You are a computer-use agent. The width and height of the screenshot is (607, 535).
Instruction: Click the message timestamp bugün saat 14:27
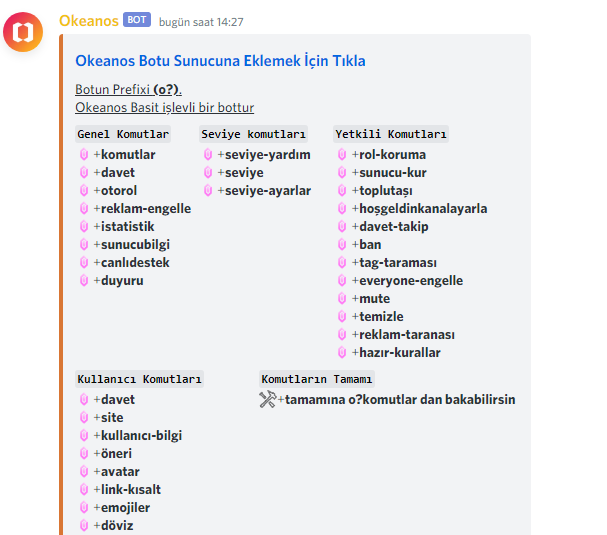pyautogui.click(x=201, y=22)
